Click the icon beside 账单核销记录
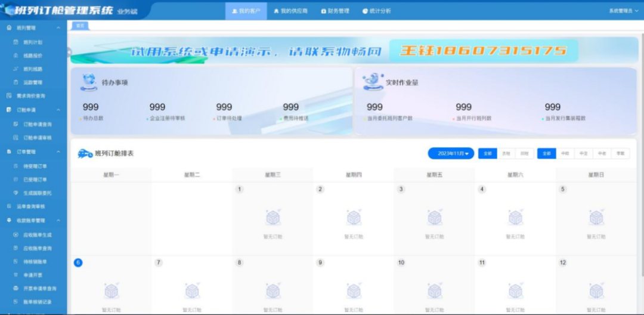 click(x=16, y=302)
